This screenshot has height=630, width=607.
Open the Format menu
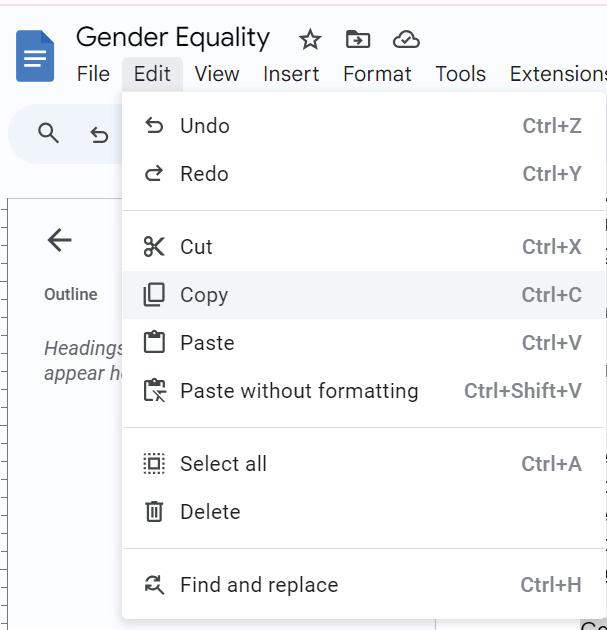pyautogui.click(x=377, y=74)
